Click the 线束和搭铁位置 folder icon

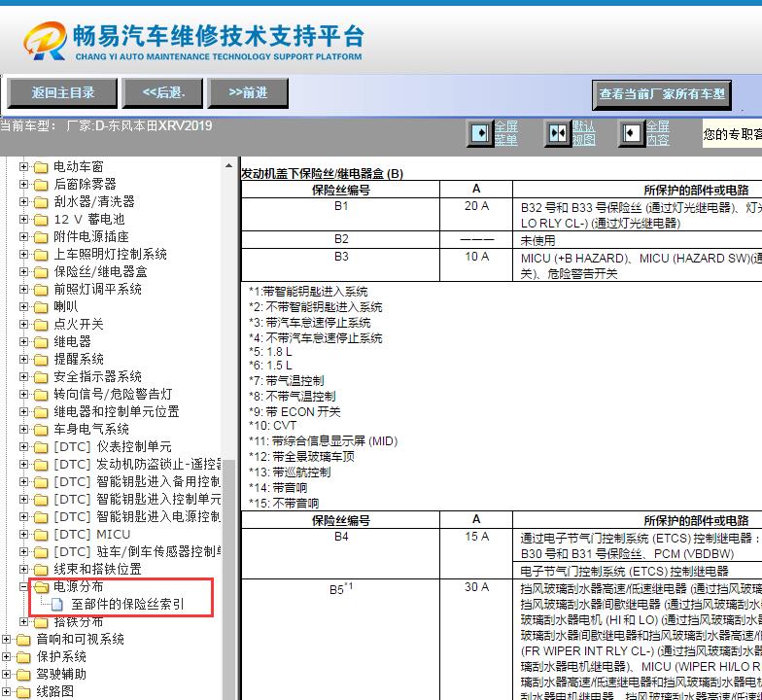pos(41,570)
